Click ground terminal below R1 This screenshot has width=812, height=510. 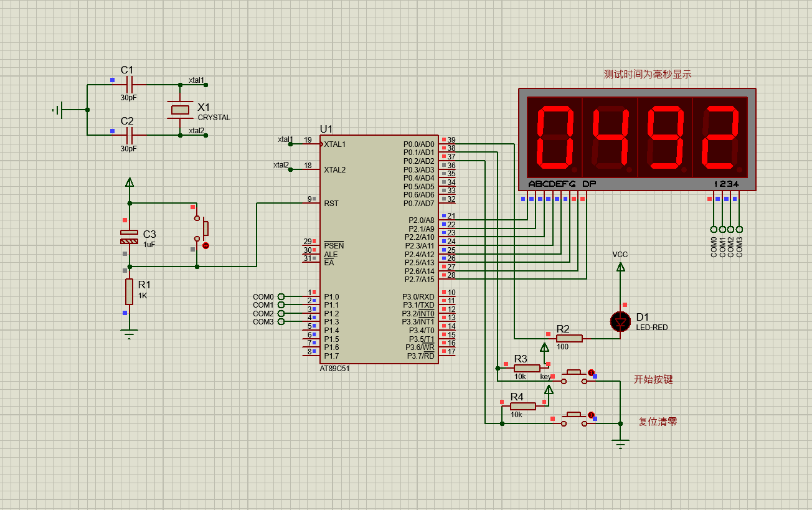pyautogui.click(x=129, y=335)
